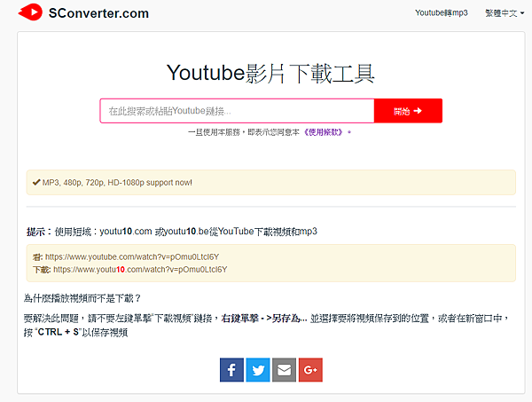Click the youtube.com/watch?v=pOmu0LtcI6Y example URL text
532x402 pixels.
[132, 257]
